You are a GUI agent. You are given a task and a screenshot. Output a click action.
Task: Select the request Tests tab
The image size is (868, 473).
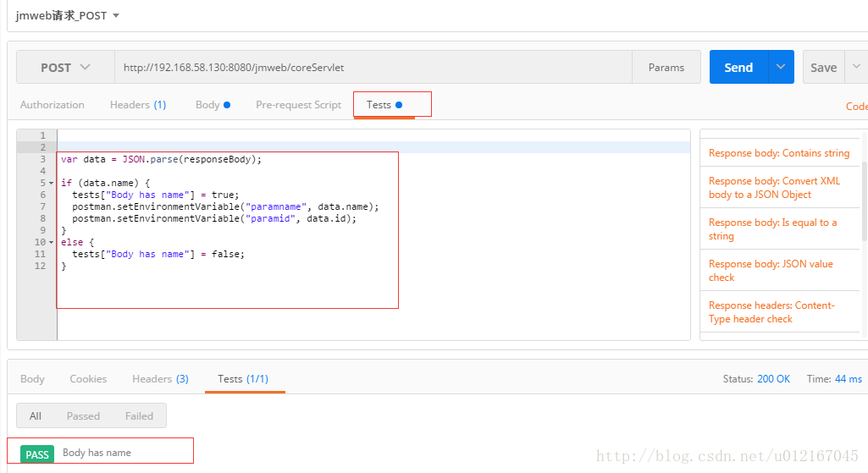[384, 105]
